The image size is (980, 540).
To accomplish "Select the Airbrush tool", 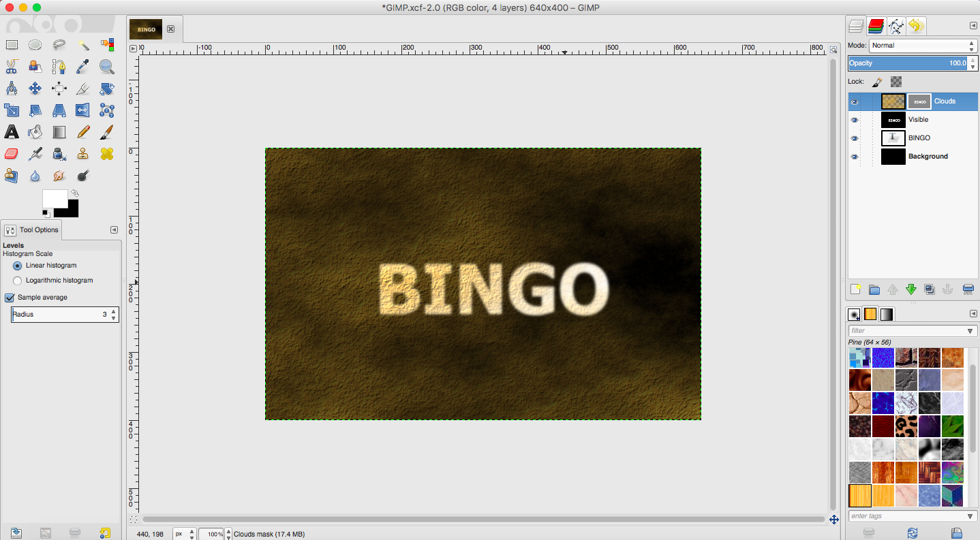I will pos(35,154).
